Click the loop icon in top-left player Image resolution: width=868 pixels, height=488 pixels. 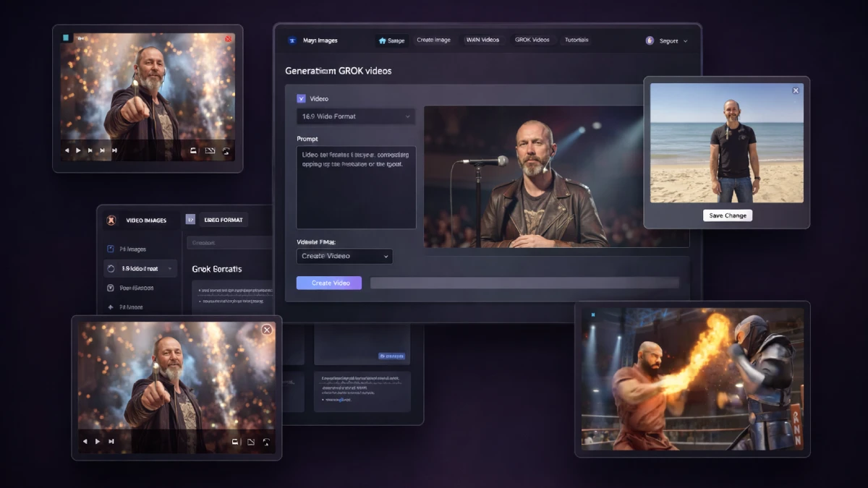[x=226, y=150]
